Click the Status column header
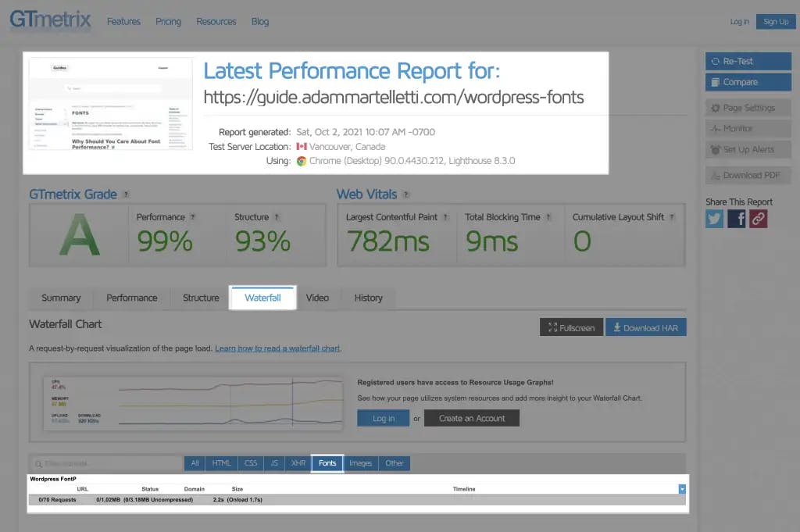Viewport: 800px width, 532px height. coord(150,489)
